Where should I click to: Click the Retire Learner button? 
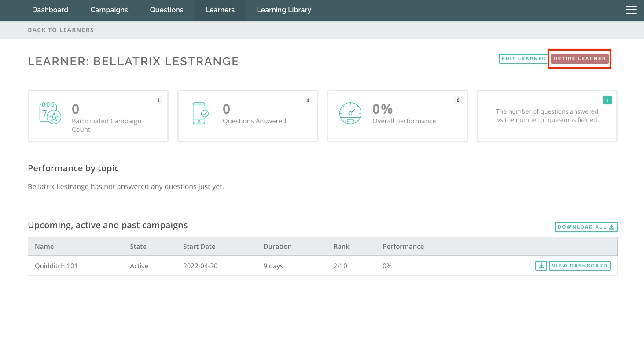(580, 59)
